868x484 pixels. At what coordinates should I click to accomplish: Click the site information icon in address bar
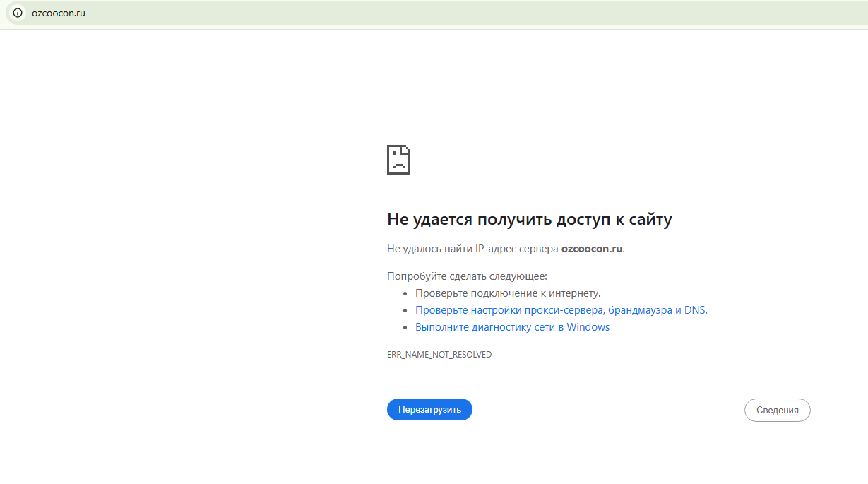[x=18, y=13]
